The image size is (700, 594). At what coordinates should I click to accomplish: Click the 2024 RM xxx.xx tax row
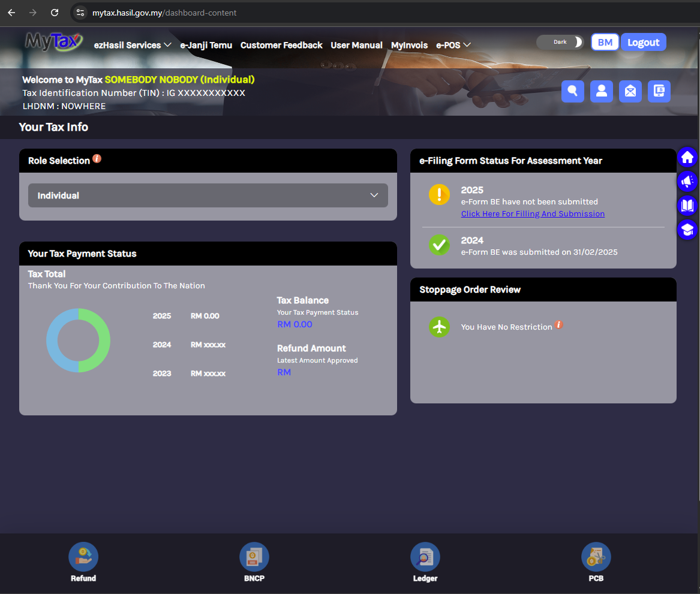(x=189, y=345)
